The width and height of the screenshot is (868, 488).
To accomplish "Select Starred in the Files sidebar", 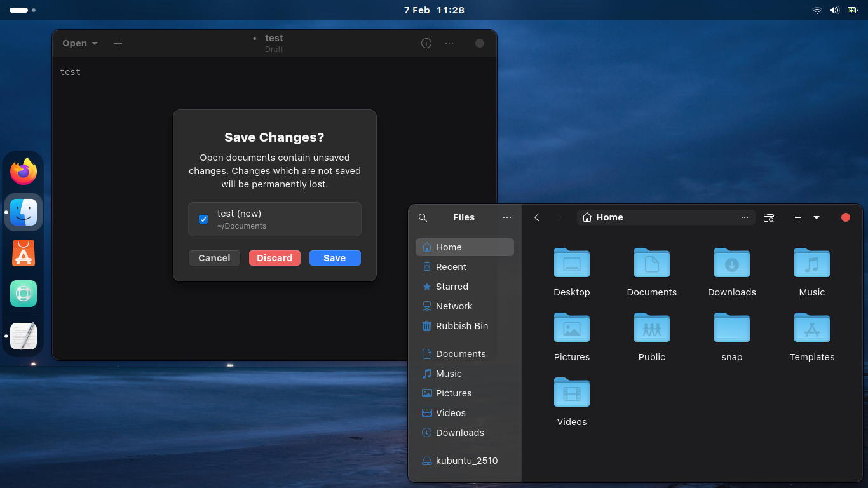I will 452,287.
